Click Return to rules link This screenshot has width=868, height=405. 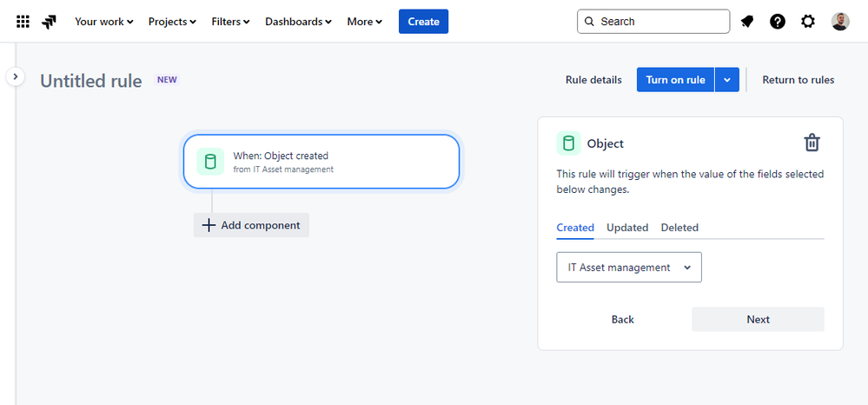click(798, 80)
